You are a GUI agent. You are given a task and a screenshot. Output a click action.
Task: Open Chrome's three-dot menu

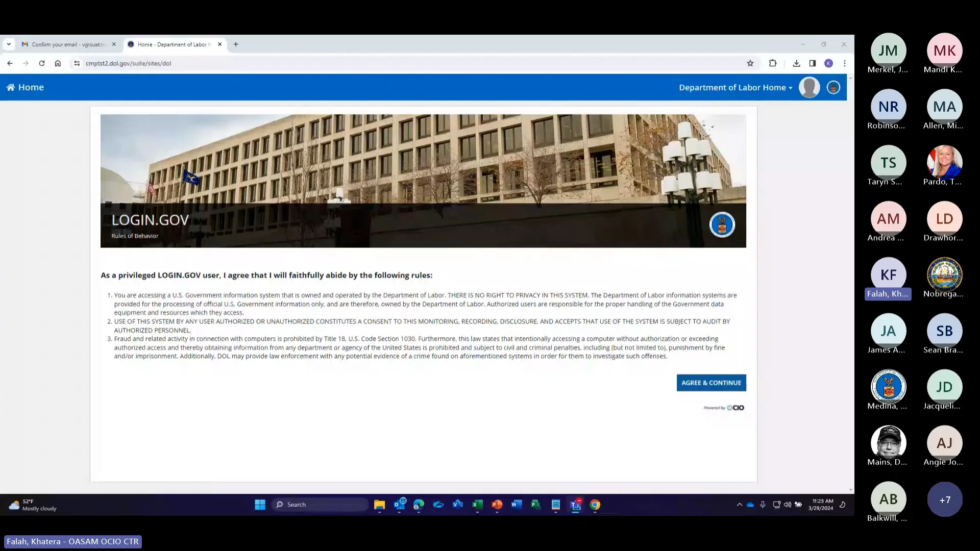pyautogui.click(x=844, y=63)
